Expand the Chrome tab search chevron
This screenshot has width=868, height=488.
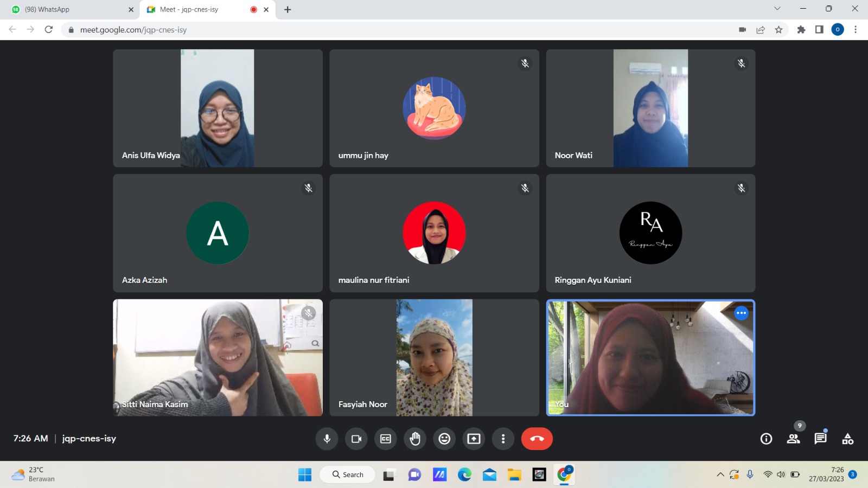coord(777,9)
